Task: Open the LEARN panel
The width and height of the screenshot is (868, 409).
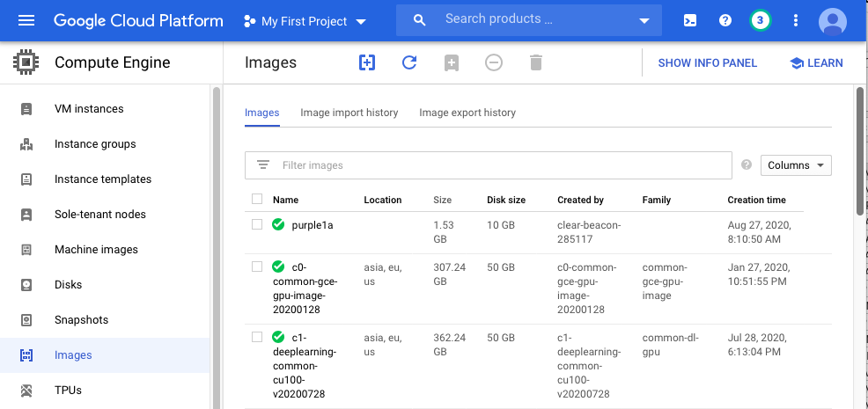Action: click(816, 62)
